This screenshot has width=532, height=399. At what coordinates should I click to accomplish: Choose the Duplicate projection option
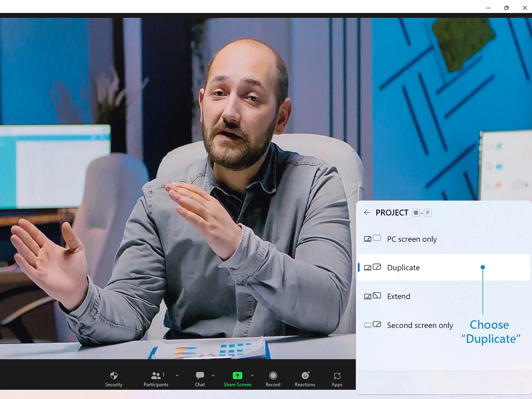click(403, 267)
